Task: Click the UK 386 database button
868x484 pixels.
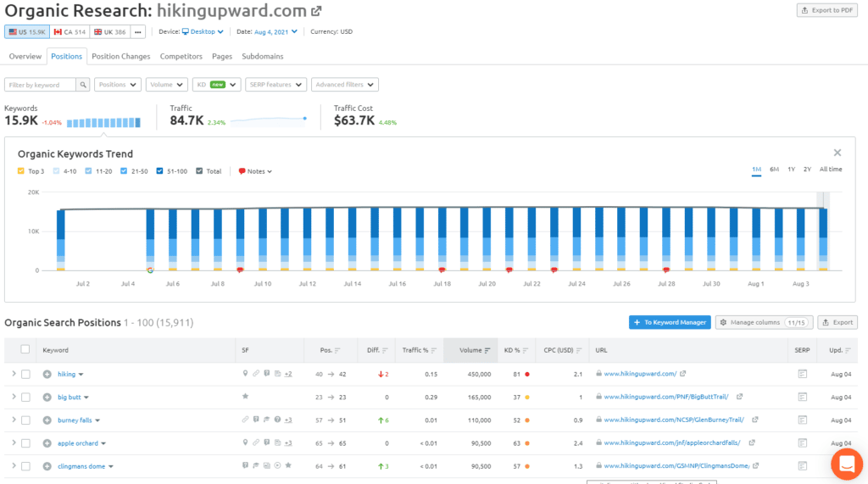Action: coord(109,32)
